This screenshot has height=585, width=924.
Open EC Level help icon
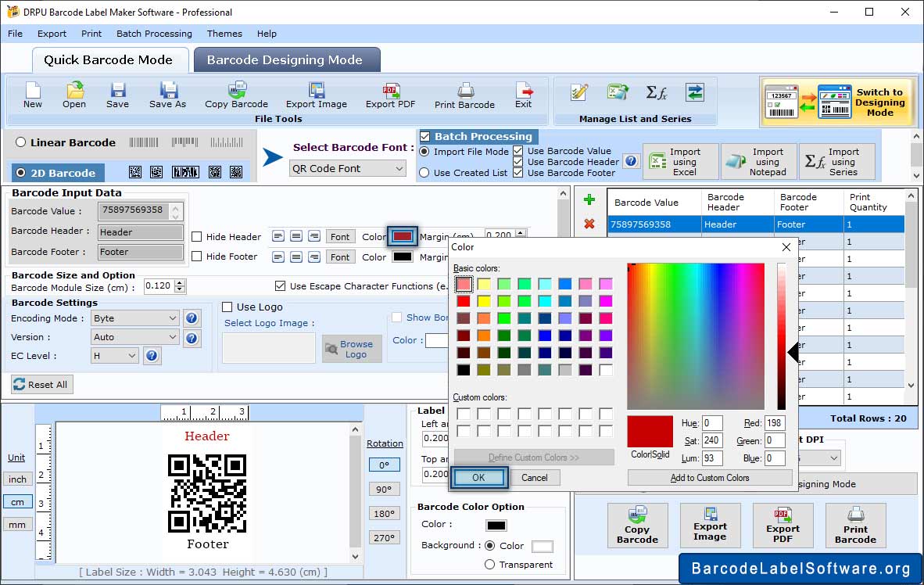point(152,356)
